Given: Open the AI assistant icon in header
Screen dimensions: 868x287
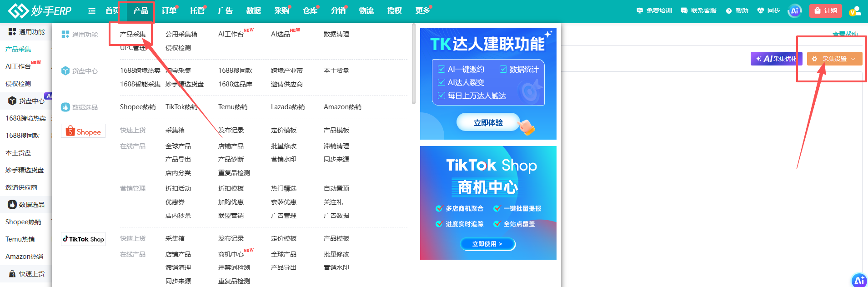Looking at the screenshot, I should (x=795, y=11).
